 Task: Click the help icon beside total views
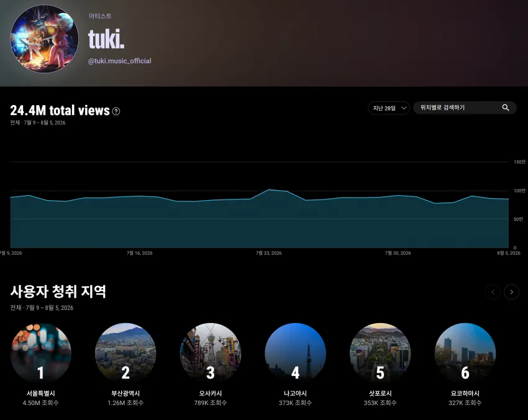pyautogui.click(x=116, y=111)
